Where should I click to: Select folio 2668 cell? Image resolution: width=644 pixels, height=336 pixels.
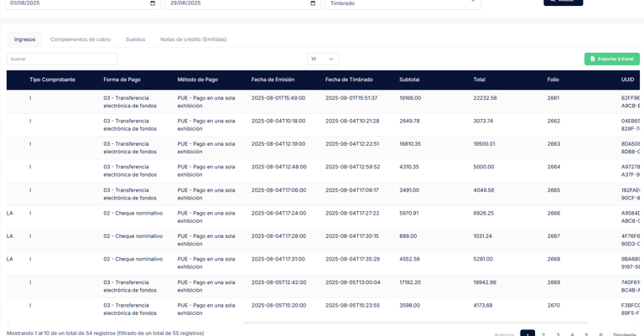point(553,259)
